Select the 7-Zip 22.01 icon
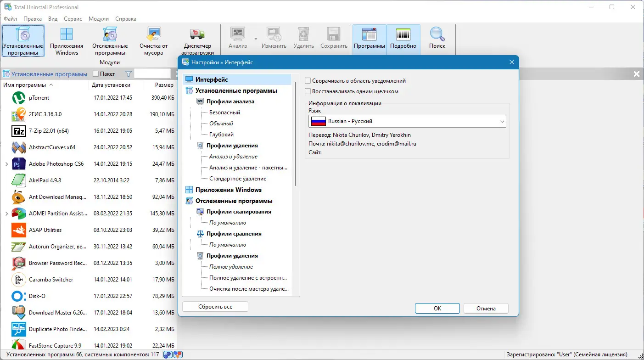Viewport: 644px width, 360px height. [19, 131]
